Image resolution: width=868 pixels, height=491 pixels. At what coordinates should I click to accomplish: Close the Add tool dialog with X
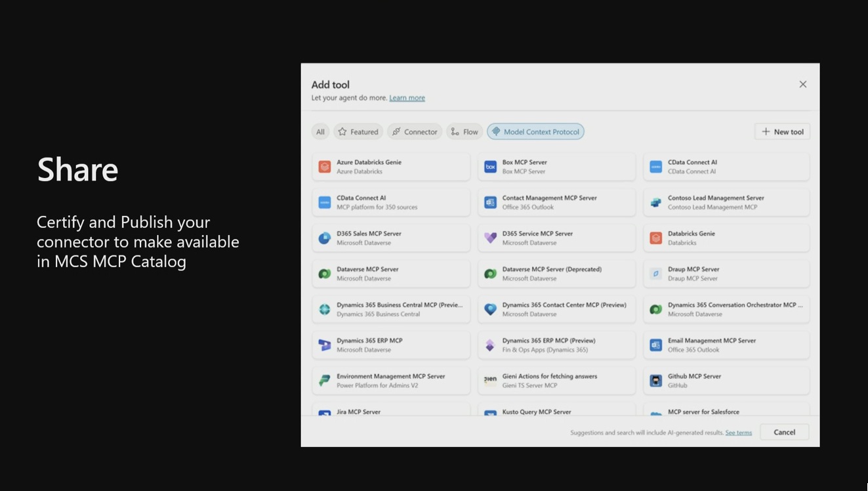point(802,84)
